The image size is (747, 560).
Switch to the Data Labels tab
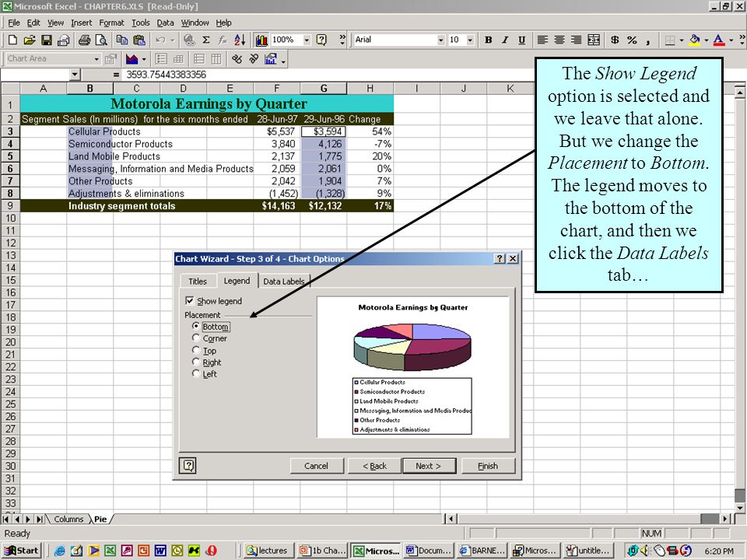pyautogui.click(x=284, y=282)
